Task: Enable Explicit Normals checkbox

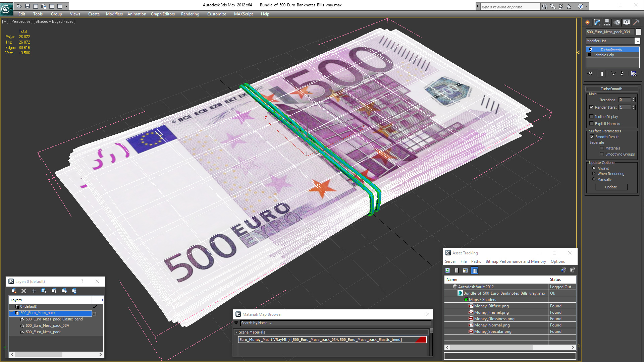Action: click(x=592, y=124)
